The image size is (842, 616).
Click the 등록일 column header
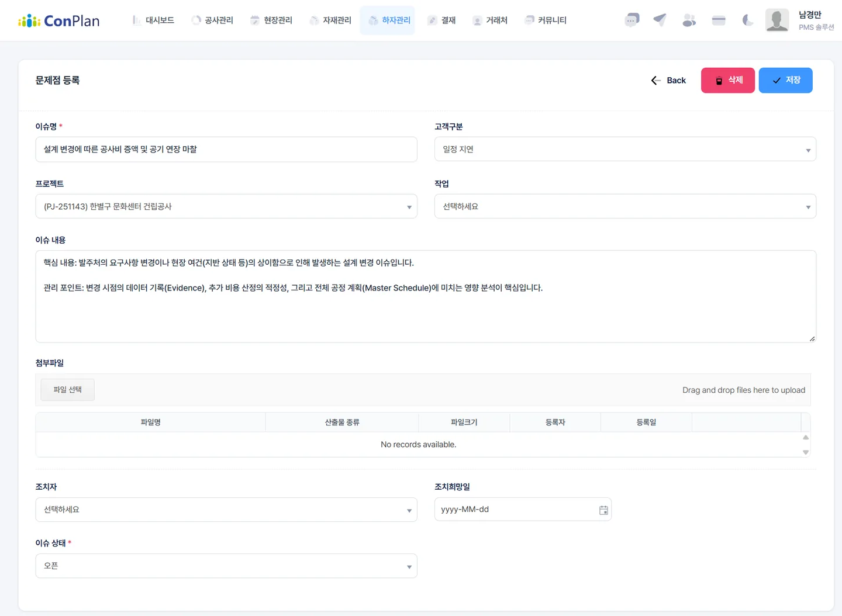646,423
